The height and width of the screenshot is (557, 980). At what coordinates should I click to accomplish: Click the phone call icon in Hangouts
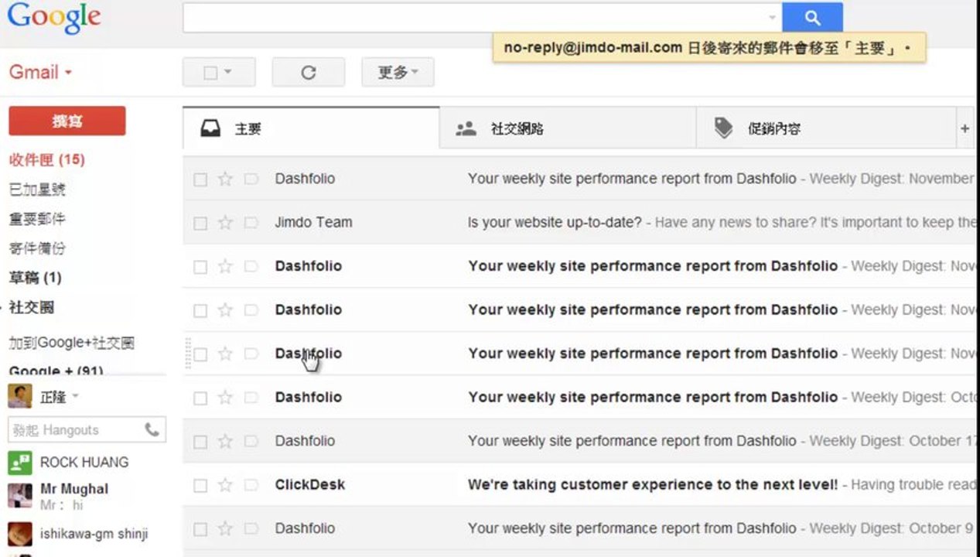152,429
